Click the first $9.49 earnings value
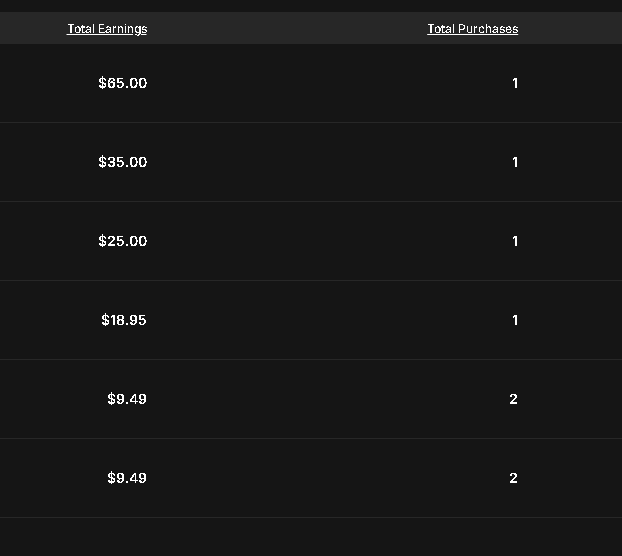The image size is (622, 556). (127, 399)
